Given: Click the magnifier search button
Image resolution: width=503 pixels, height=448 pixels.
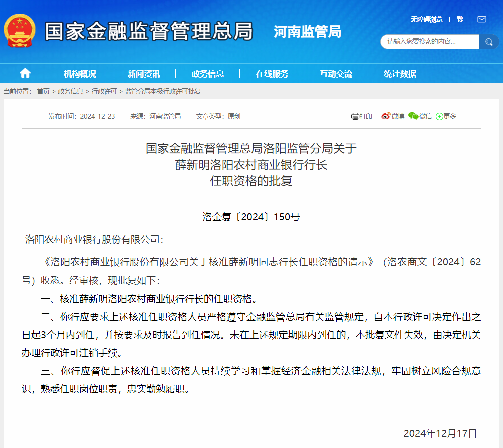Looking at the screenshot, I should pyautogui.click(x=488, y=42).
